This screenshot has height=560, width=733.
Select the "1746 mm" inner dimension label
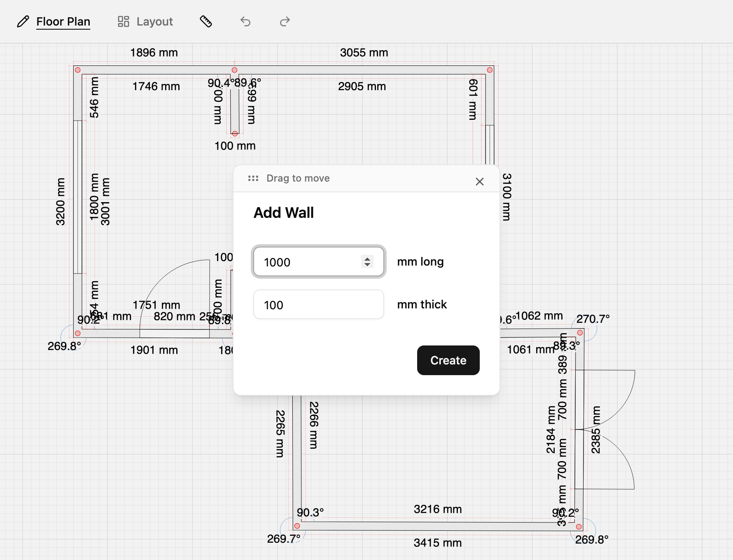click(x=156, y=86)
